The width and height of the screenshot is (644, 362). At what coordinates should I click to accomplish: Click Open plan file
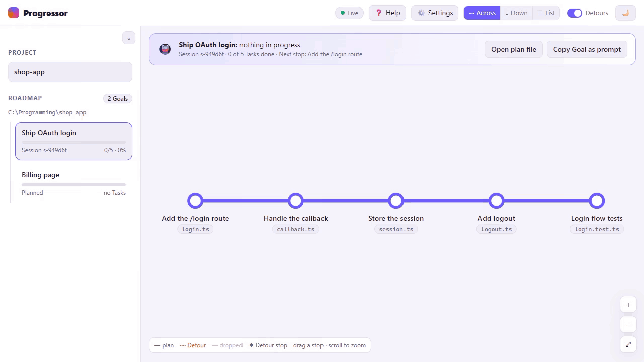pyautogui.click(x=514, y=49)
